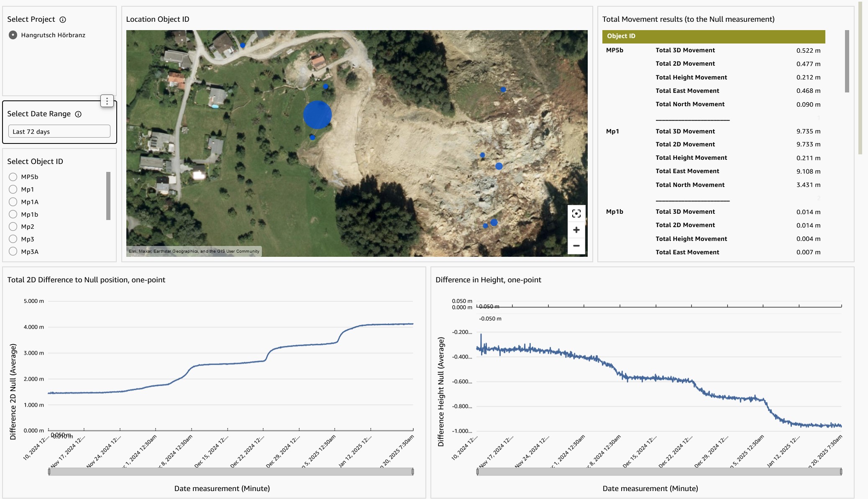Open the Last 72 days date dropdown
Viewport: 868px width, 499px height.
pyautogui.click(x=59, y=131)
